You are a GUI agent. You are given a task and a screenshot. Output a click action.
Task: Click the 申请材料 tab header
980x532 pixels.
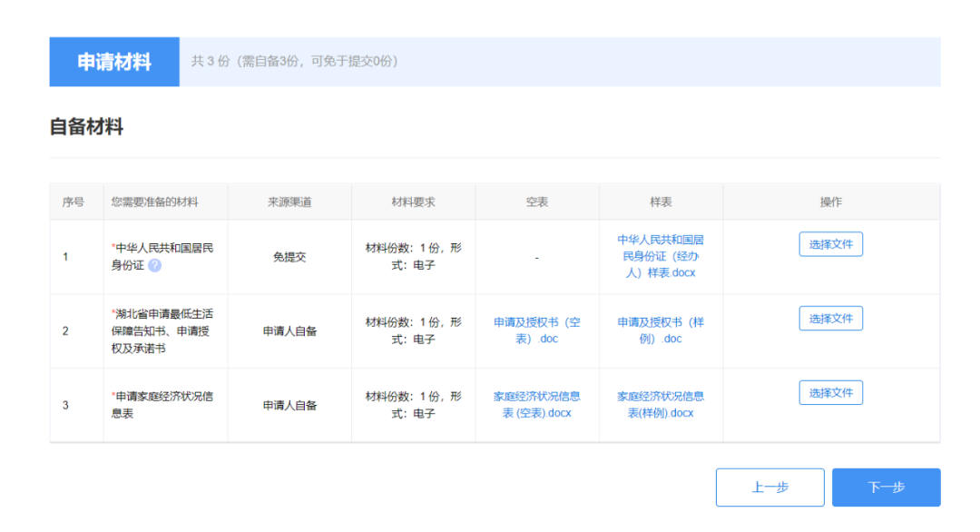[x=114, y=61]
